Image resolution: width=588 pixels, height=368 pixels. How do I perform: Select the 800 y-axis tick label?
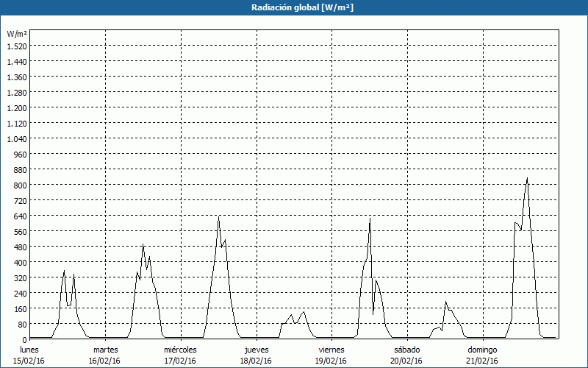[x=20, y=185]
